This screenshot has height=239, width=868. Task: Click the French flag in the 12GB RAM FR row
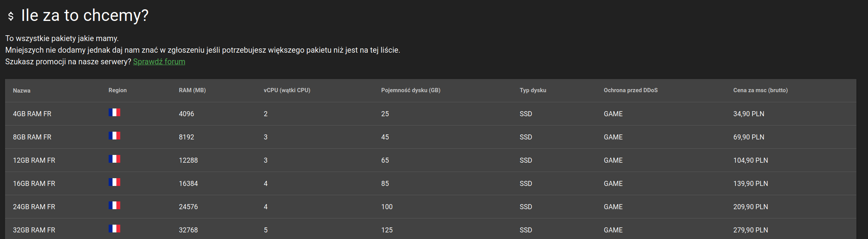(114, 159)
